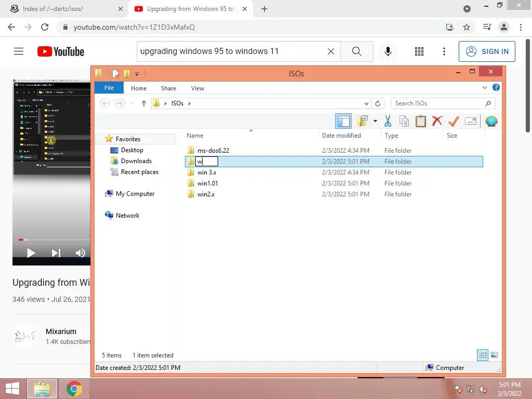This screenshot has width=532, height=399.
Task: Click the YouTube search magnifier button
Action: click(x=356, y=51)
